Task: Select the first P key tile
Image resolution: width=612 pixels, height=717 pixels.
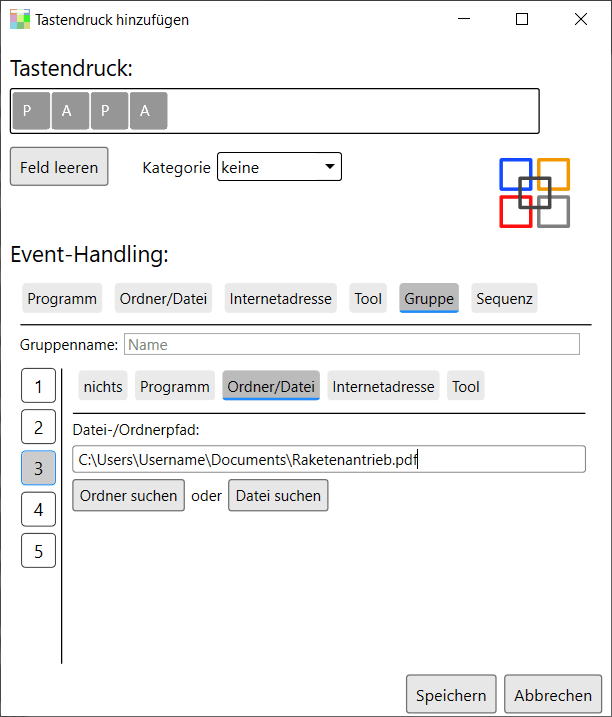Action: [x=31, y=111]
